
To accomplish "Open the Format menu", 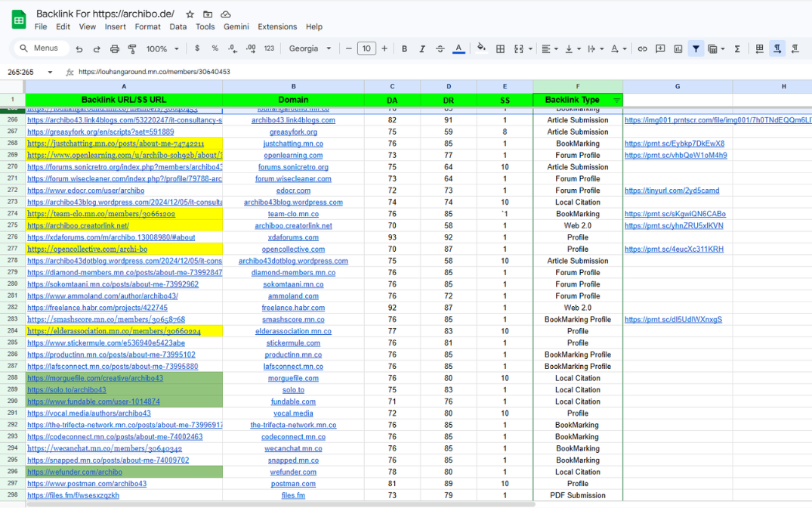I will click(147, 26).
